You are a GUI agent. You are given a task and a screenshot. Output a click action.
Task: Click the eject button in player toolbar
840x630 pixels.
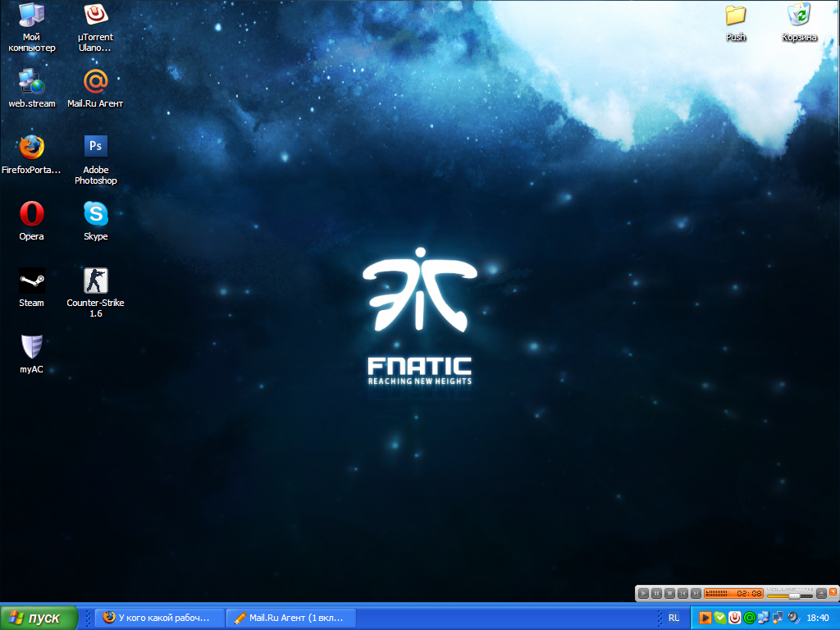click(821, 593)
